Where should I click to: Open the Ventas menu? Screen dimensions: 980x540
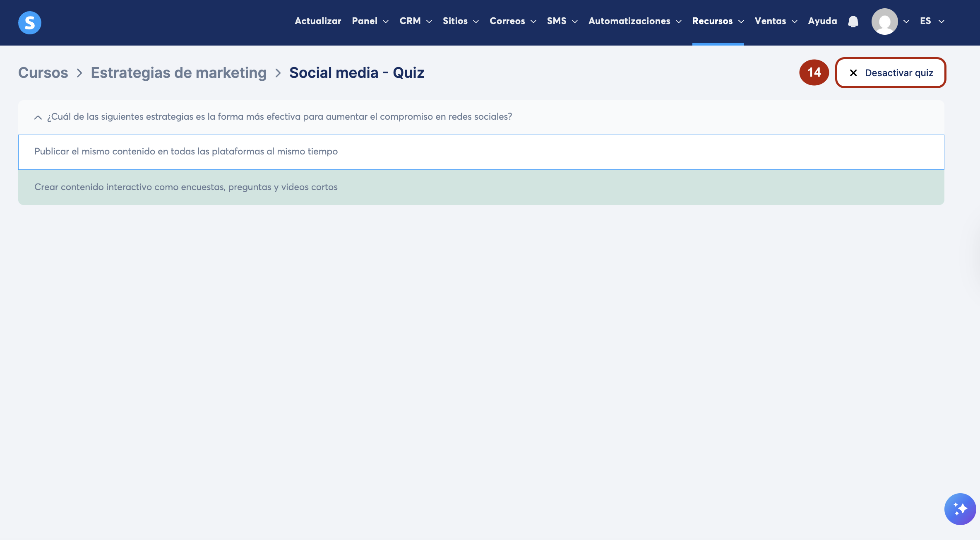click(776, 21)
